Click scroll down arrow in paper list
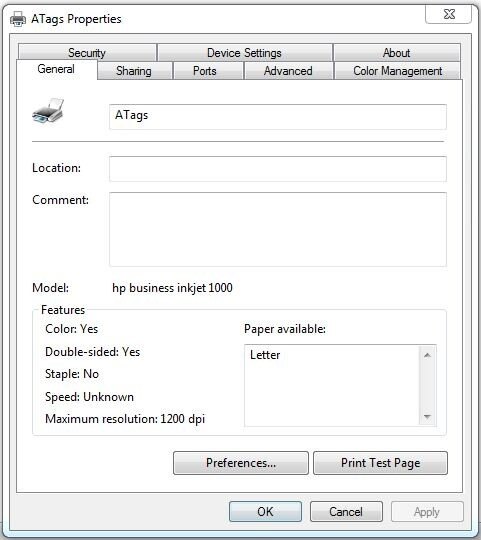481x540 pixels. (x=427, y=417)
